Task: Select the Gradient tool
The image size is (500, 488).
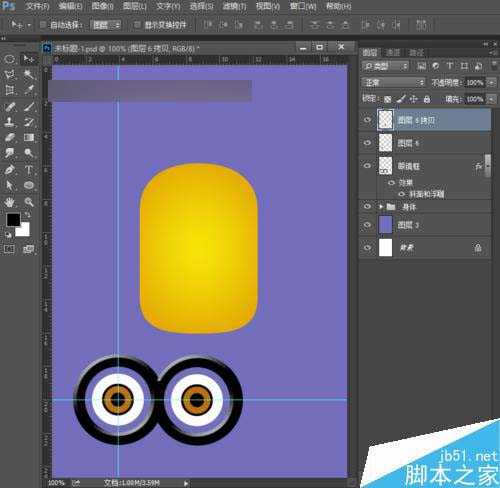Action: pyautogui.click(x=29, y=137)
